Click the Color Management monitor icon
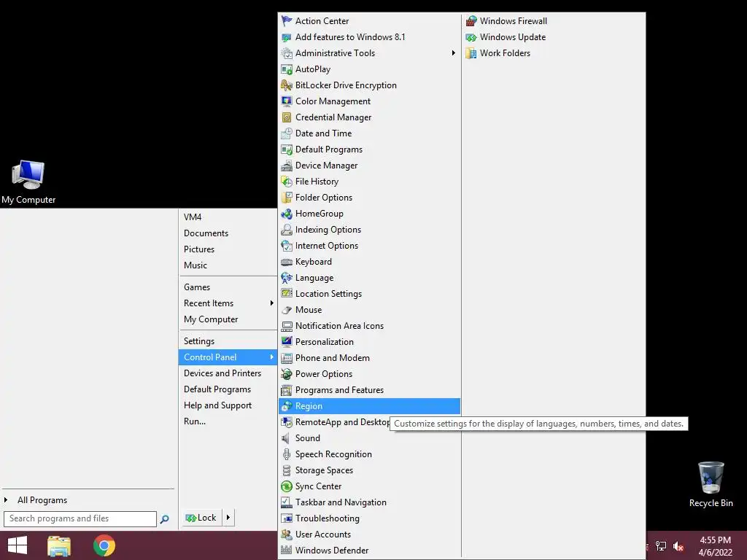The width and height of the screenshot is (747, 560). [x=286, y=101]
